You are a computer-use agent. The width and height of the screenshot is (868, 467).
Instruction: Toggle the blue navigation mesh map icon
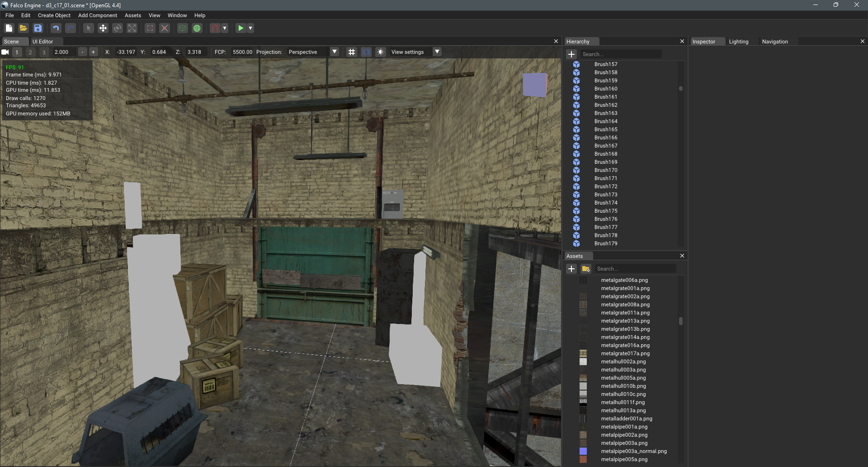(x=366, y=52)
